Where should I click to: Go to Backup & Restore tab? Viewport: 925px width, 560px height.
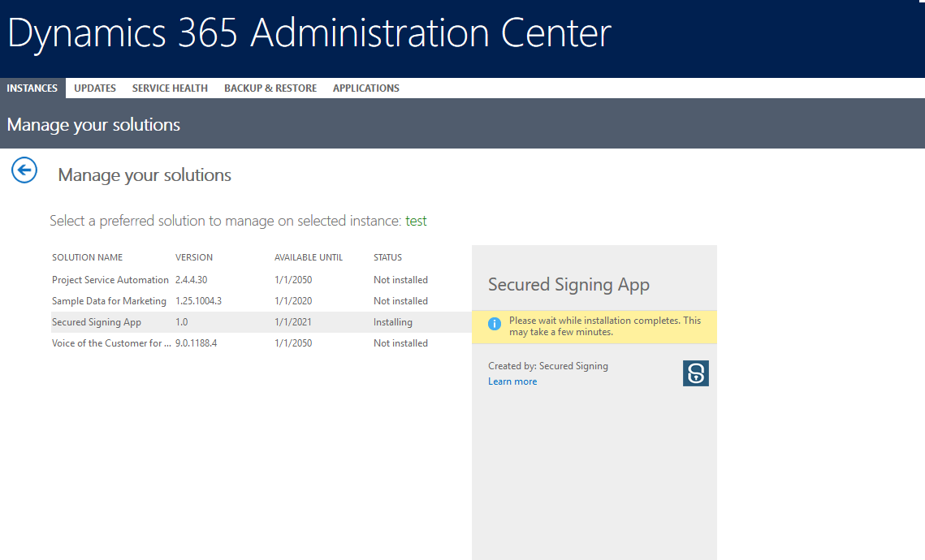(x=270, y=88)
